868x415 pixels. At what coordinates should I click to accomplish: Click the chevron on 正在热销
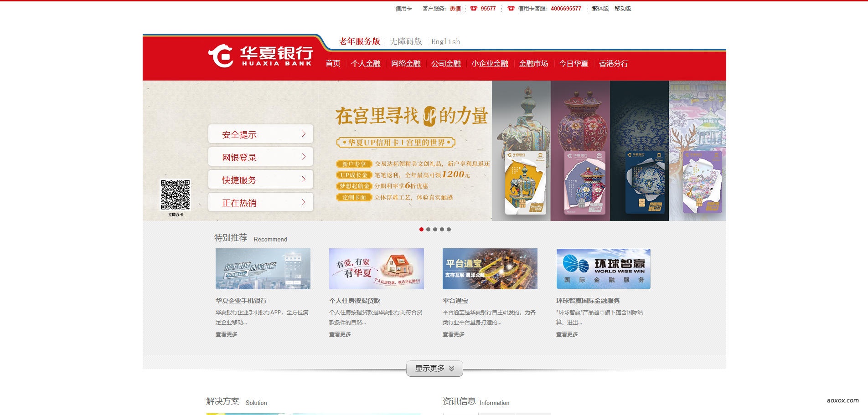tap(305, 202)
